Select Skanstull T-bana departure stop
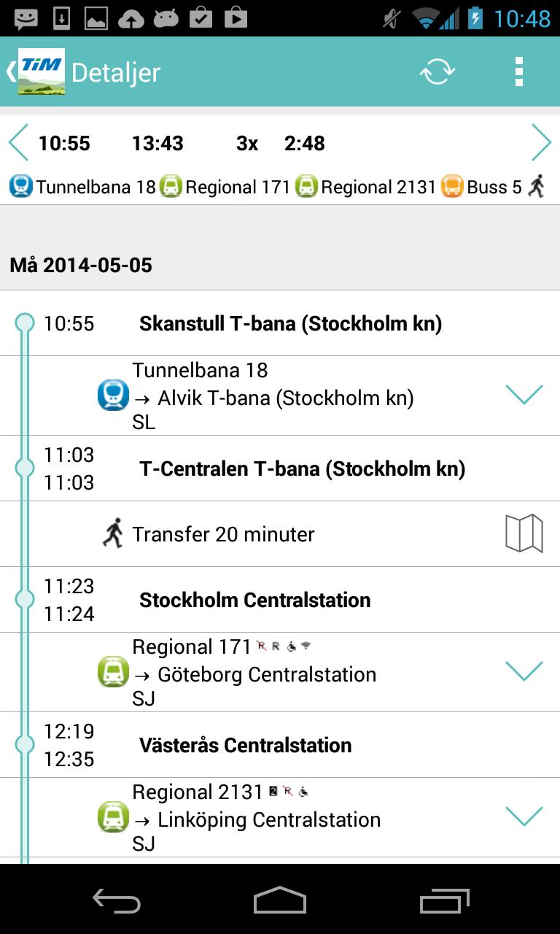The width and height of the screenshot is (560, 934). (290, 323)
